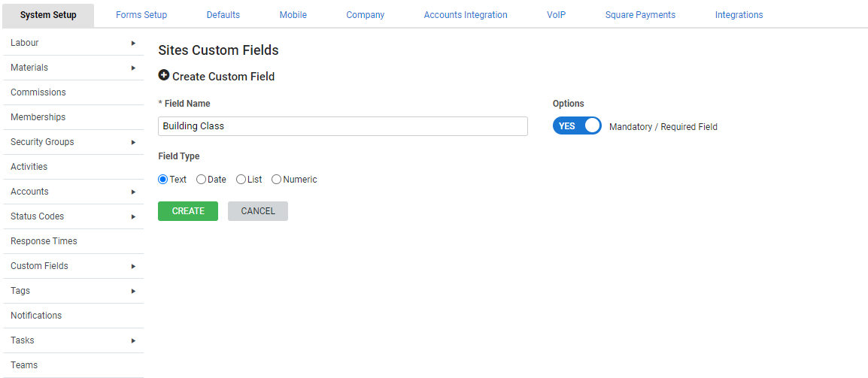The image size is (868, 378).
Task: Expand the Tags submenu arrow
Action: tap(133, 291)
